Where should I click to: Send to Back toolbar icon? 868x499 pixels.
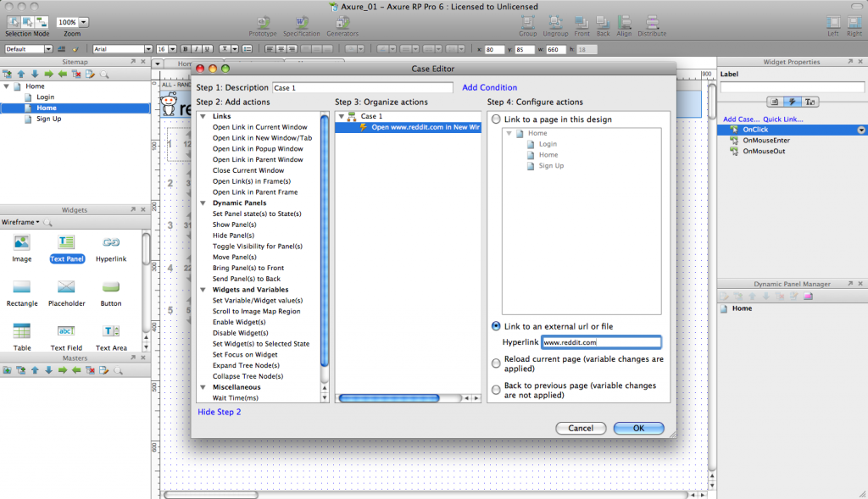[603, 22]
